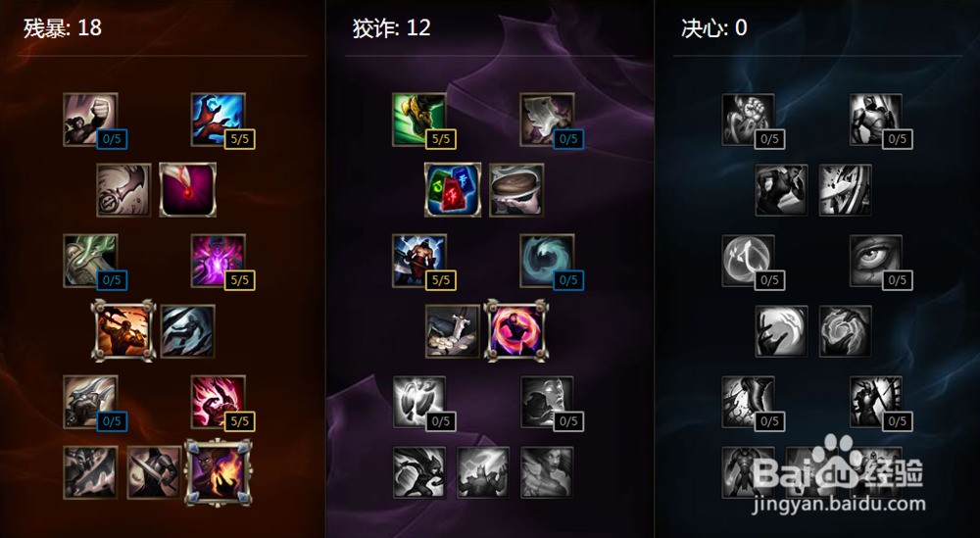Click the sword and coins Bandit mastery
The height and width of the screenshot is (538, 980).
point(453,331)
